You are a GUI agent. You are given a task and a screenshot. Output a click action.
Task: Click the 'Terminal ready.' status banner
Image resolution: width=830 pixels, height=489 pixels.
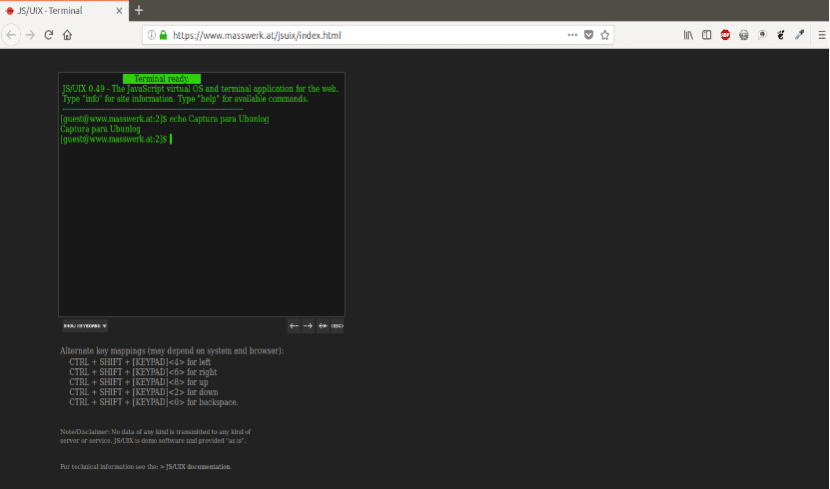161,79
